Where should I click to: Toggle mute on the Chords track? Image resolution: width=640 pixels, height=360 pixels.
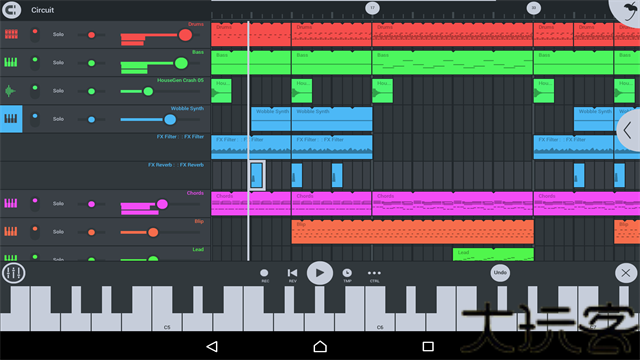(35, 203)
